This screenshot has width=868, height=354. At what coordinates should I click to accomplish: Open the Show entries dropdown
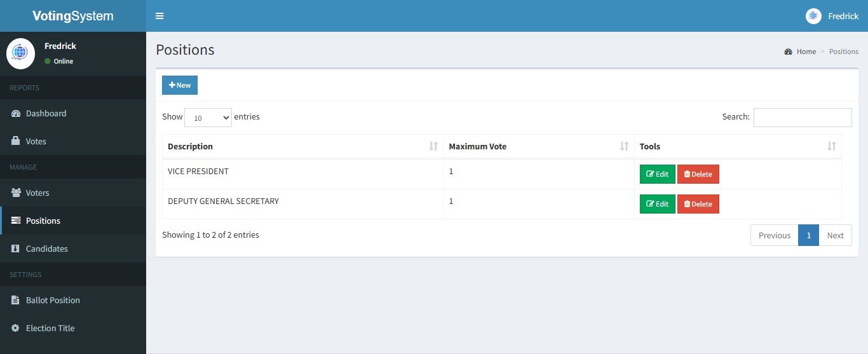208,118
